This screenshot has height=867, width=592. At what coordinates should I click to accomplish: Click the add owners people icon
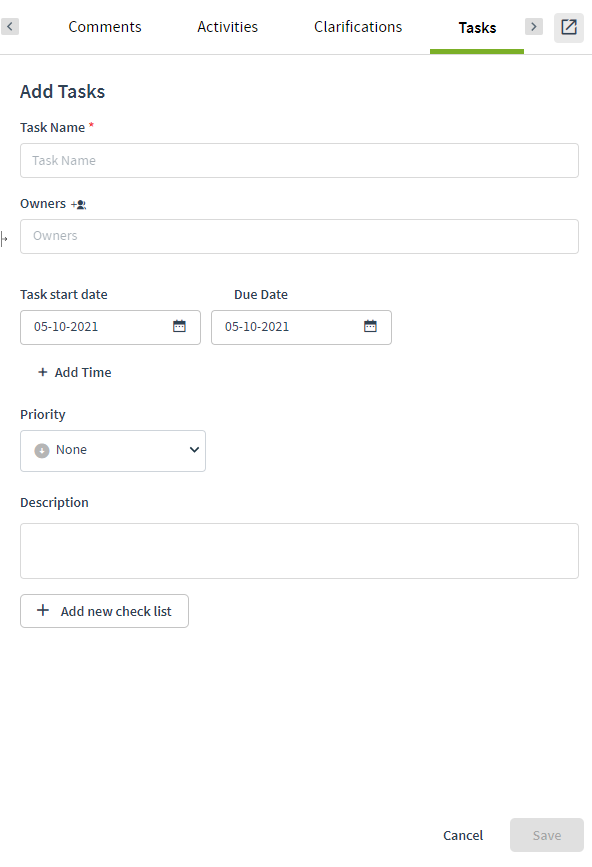pyautogui.click(x=78, y=205)
